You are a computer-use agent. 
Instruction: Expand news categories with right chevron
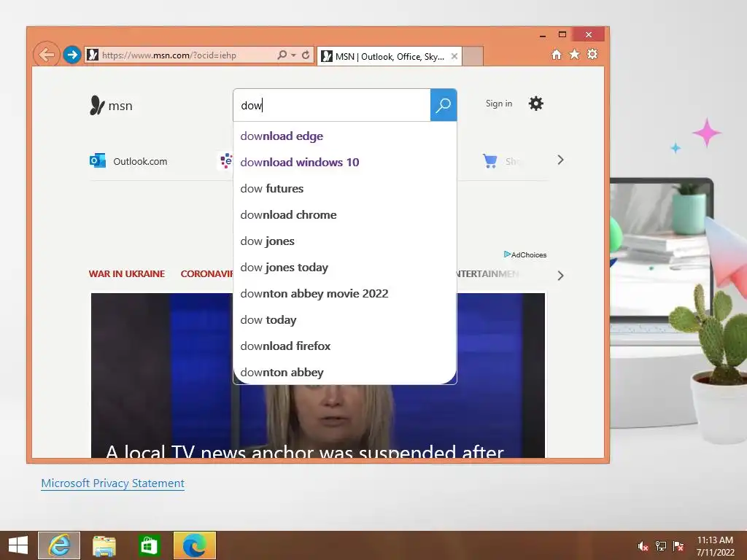point(560,276)
